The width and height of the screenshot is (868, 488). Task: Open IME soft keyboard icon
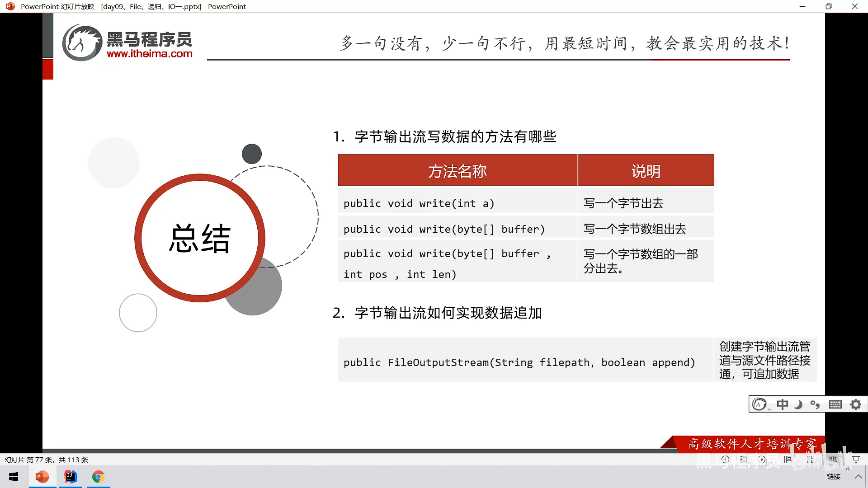(x=835, y=404)
